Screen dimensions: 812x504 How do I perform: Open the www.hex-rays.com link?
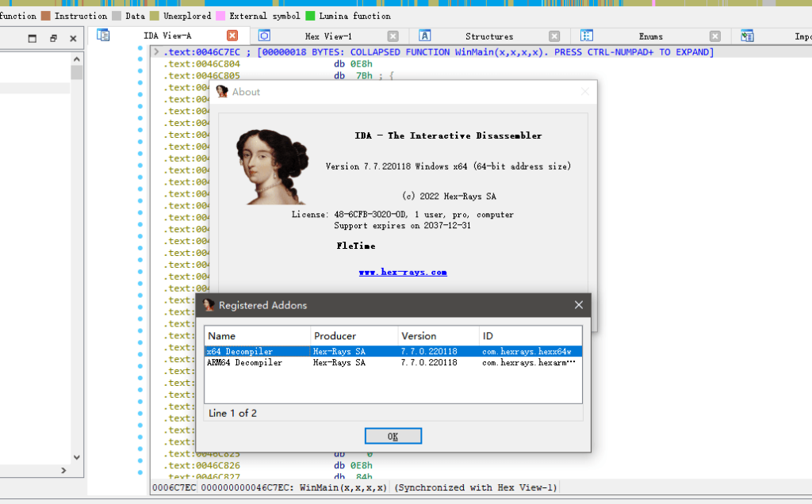pos(403,272)
